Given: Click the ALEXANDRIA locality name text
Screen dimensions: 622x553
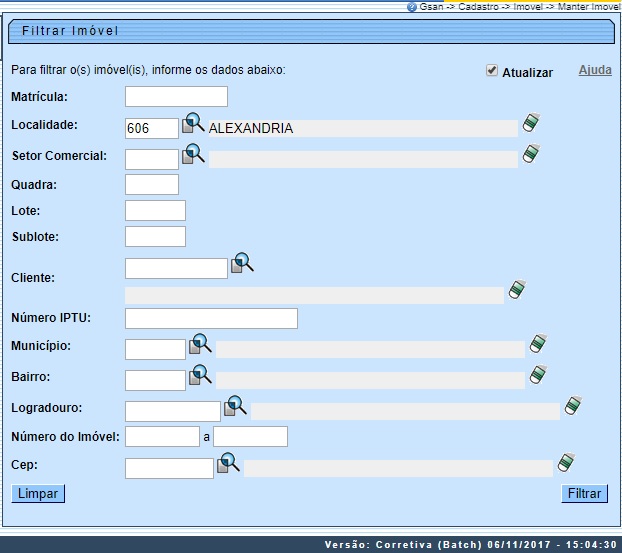Looking at the screenshot, I should (x=251, y=128).
